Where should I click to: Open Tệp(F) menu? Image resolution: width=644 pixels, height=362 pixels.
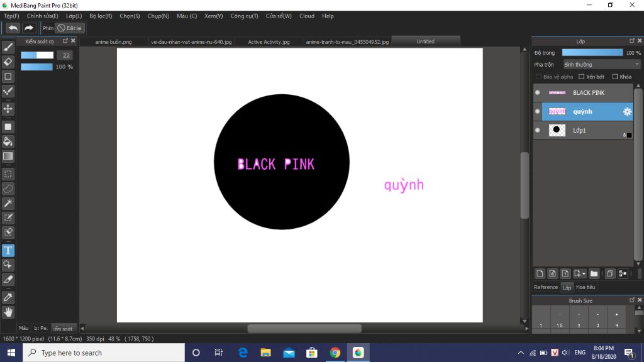[11, 16]
